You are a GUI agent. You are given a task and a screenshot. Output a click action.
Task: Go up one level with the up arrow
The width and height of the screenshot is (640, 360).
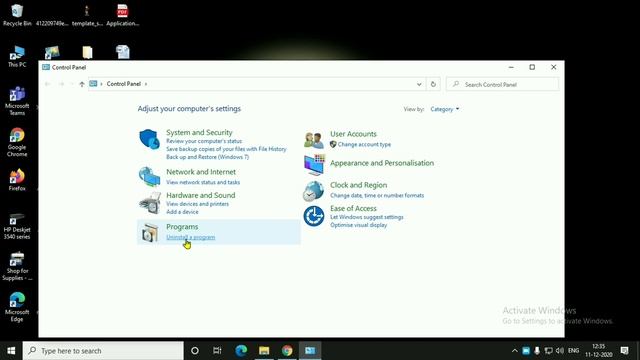82,84
